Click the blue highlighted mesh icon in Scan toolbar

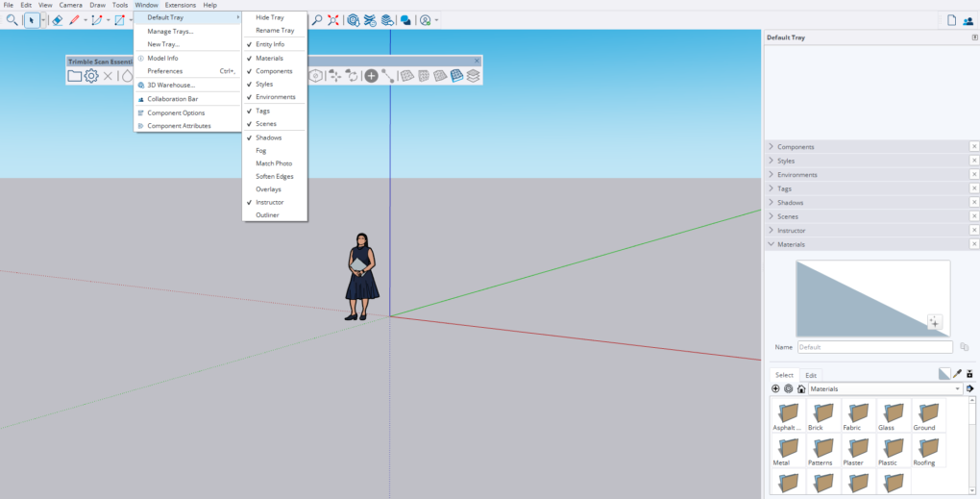pyautogui.click(x=457, y=76)
